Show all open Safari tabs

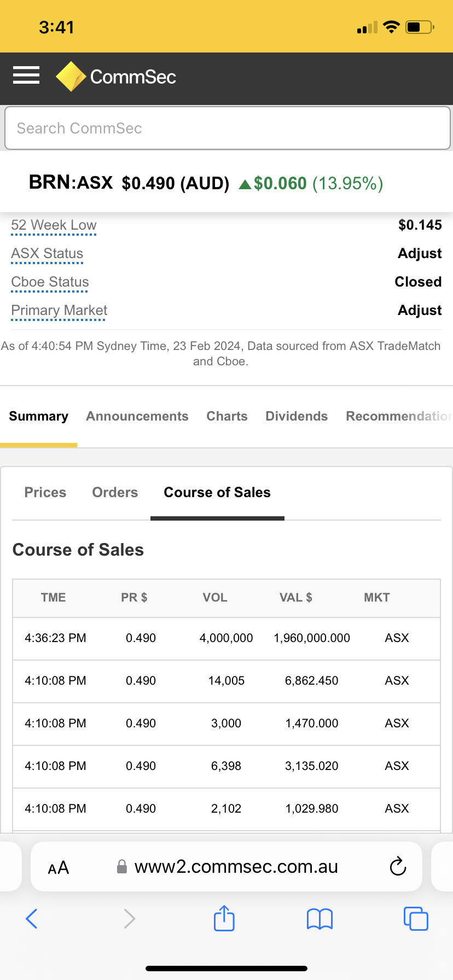(x=415, y=918)
